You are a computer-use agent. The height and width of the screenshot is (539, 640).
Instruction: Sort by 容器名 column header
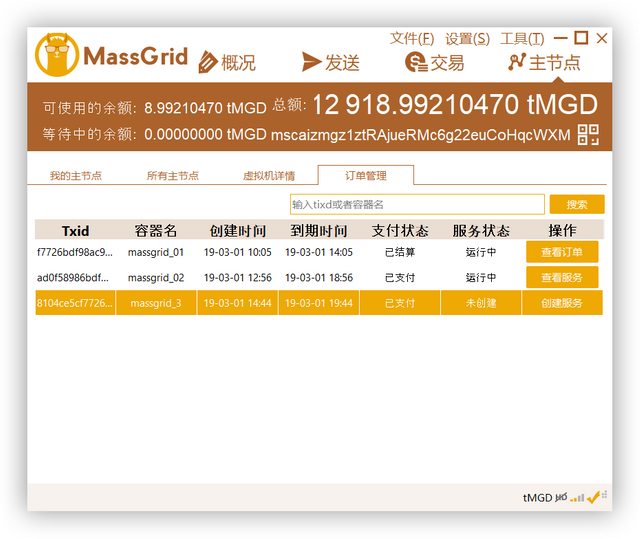156,231
